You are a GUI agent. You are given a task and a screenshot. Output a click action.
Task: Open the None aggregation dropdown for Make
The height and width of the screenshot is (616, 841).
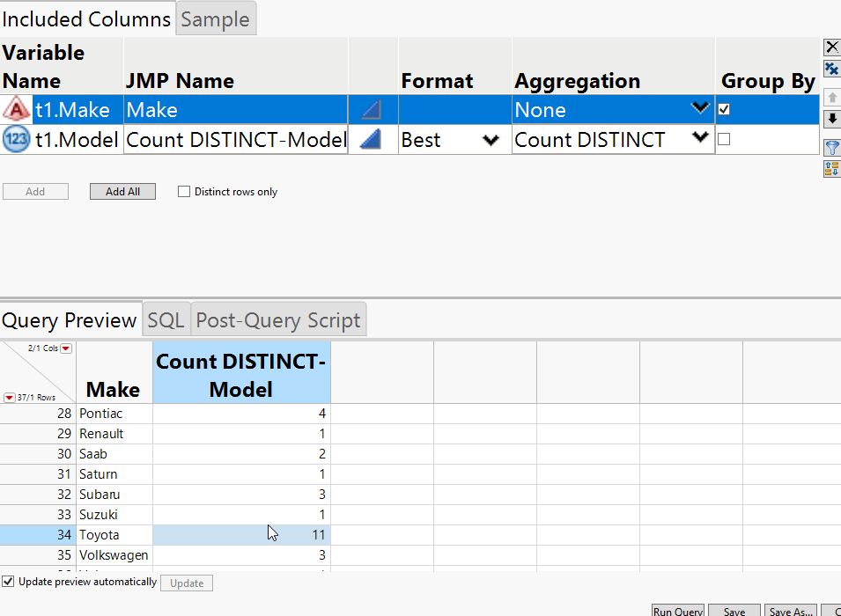tap(700, 109)
